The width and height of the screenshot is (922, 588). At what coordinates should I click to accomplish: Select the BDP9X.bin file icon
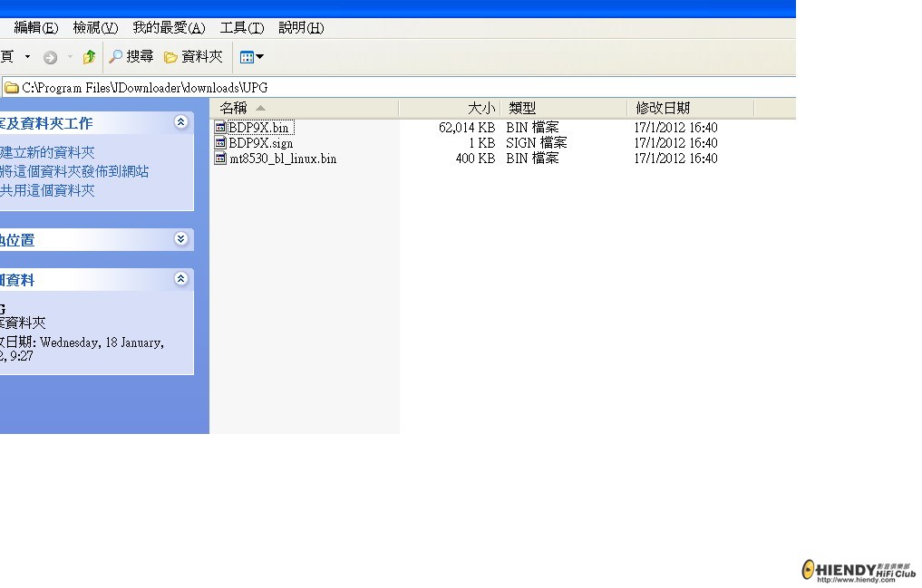click(x=220, y=127)
